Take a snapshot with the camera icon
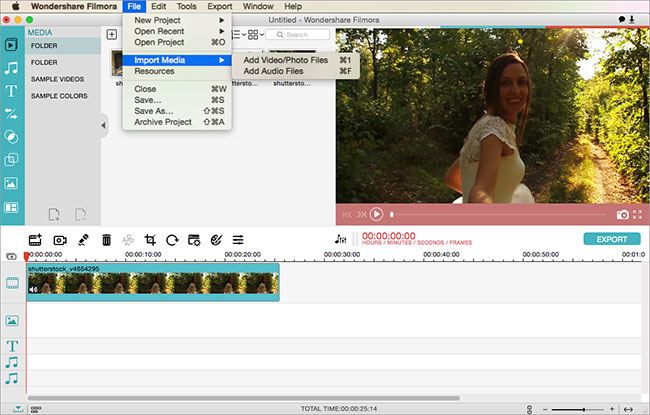Viewport: 650px width, 415px height. 622,214
